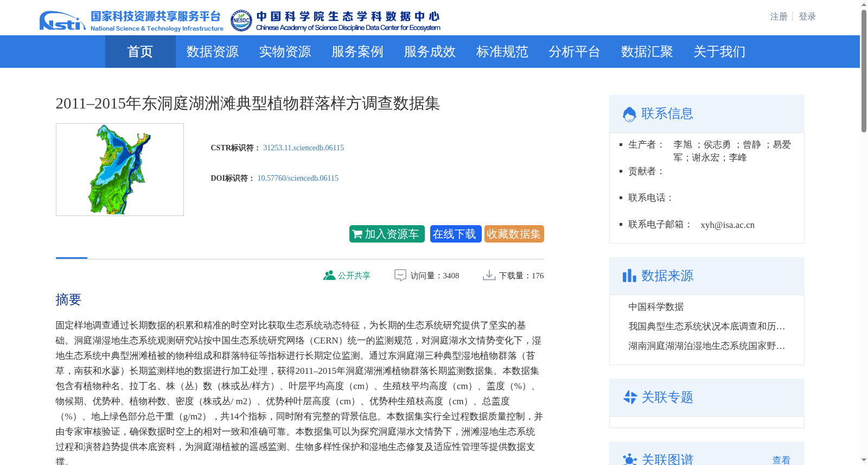This screenshot has width=868, height=465.
Task: Click the 贡献者 label
Action: (647, 171)
